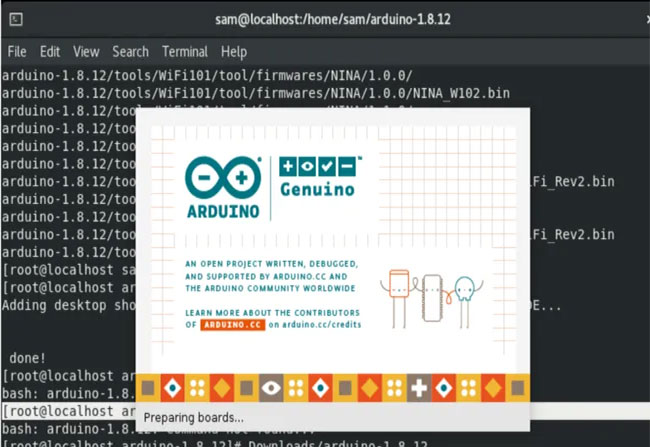Click the line 'arduino-1.8.12/tools/WiFi101/tool/firmwares/NINA/1.0.0/'
Screen dimensions: 650x447
pos(207,75)
